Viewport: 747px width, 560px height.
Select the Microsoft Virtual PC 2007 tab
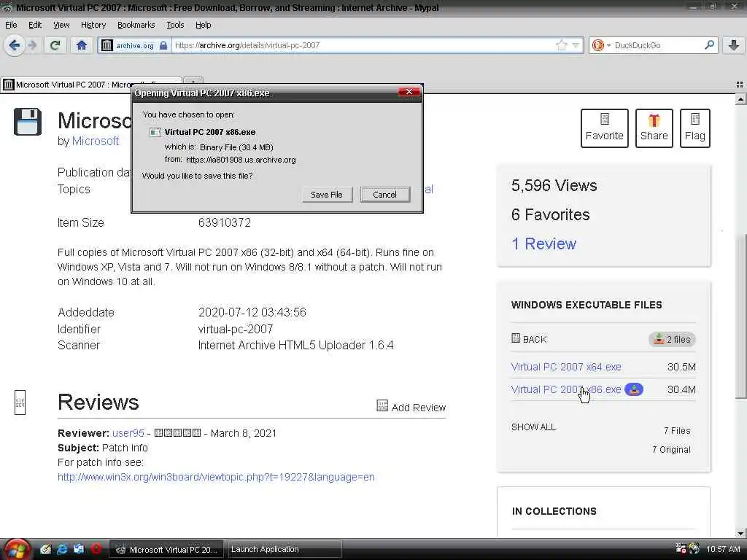click(x=71, y=85)
